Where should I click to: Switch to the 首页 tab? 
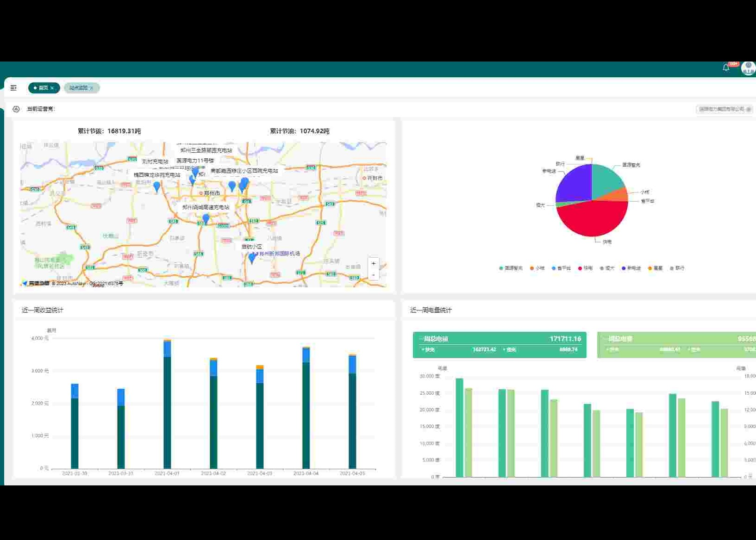[x=43, y=88]
